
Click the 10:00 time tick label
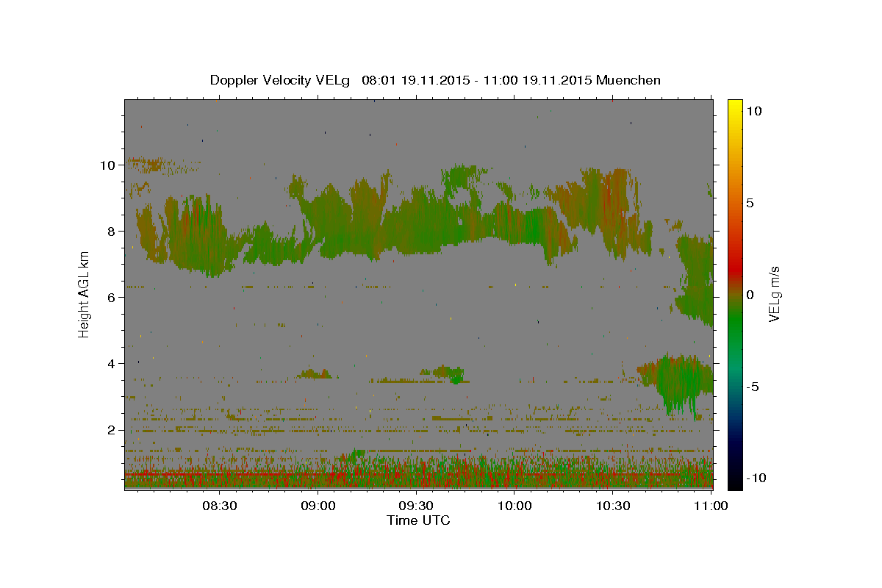(x=514, y=506)
